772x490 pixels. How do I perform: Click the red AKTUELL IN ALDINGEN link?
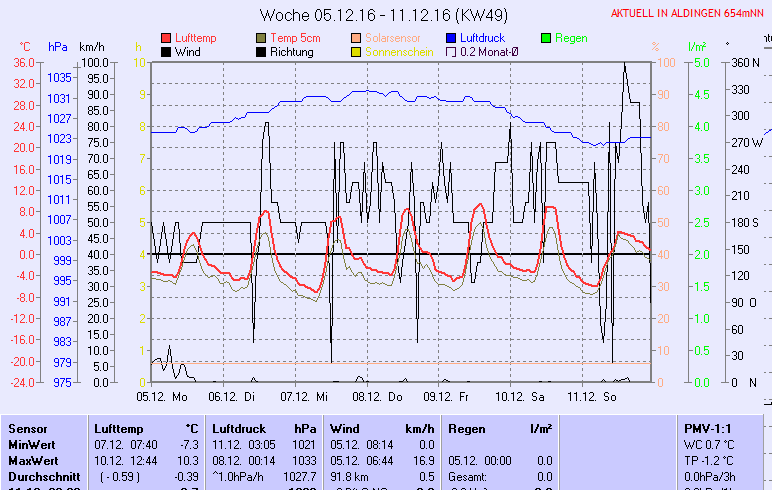pyautogui.click(x=690, y=13)
